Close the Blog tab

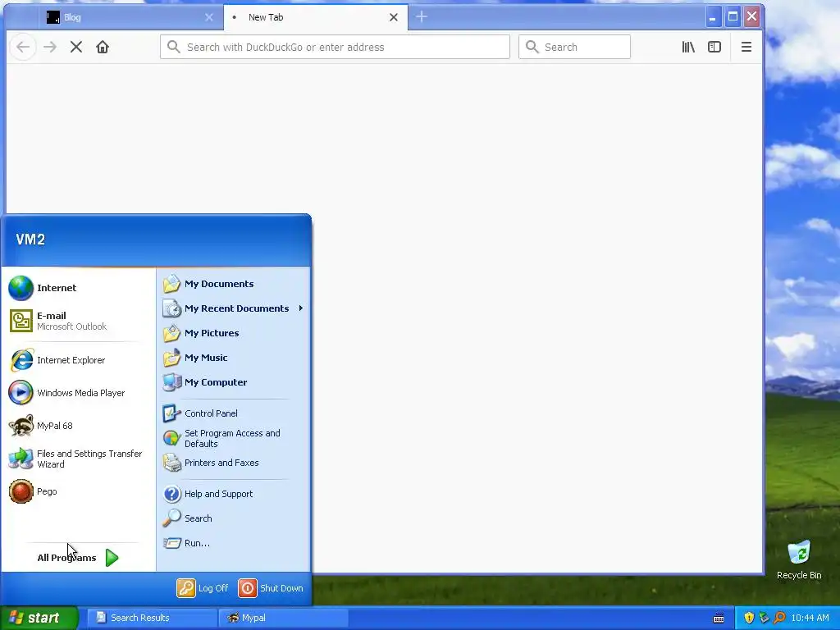tap(209, 17)
